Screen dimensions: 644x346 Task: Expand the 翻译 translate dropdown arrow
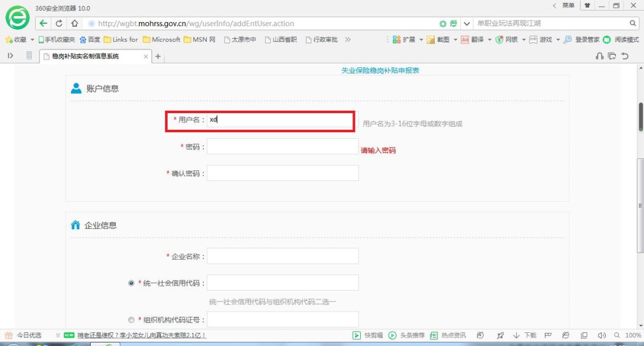[x=490, y=40]
